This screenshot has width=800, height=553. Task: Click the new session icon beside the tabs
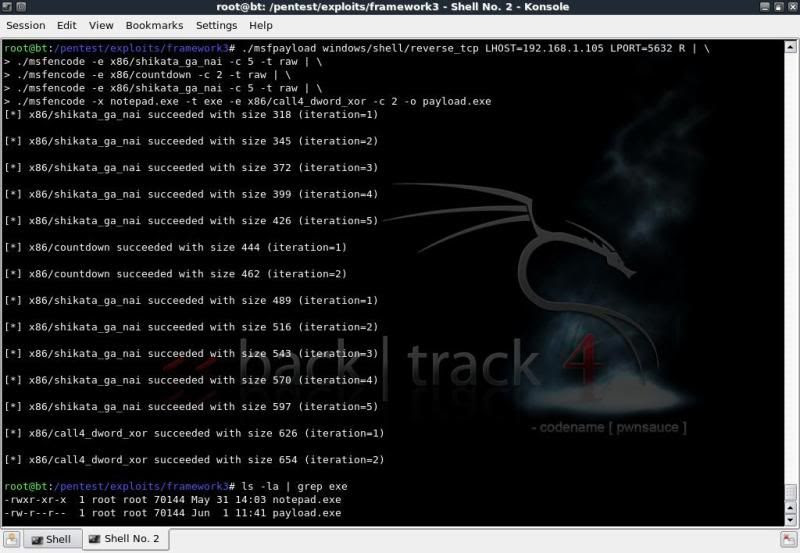click(x=12, y=539)
